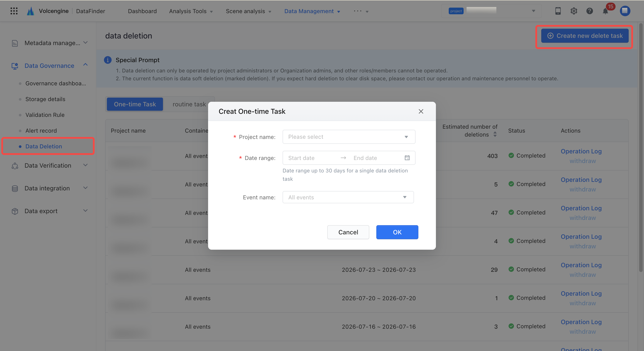The height and width of the screenshot is (351, 644).
Task: Expand the Metadata management section
Action: (85, 42)
